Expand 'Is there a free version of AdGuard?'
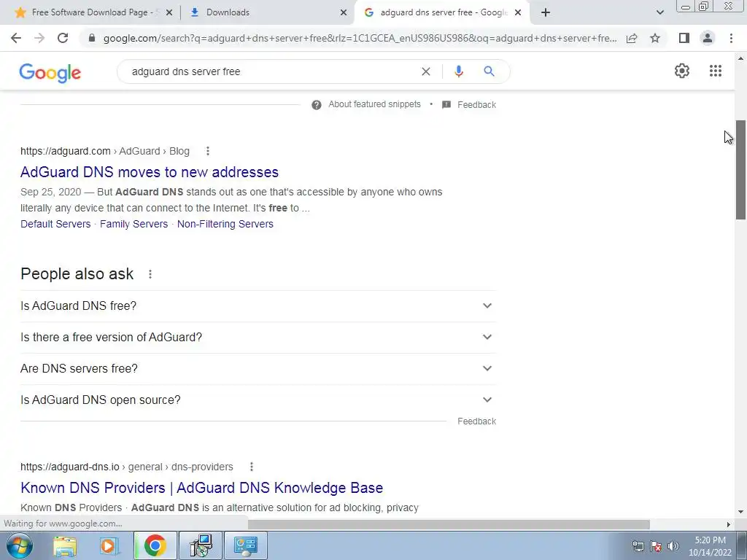Viewport: 747px width, 560px height. 258,338
